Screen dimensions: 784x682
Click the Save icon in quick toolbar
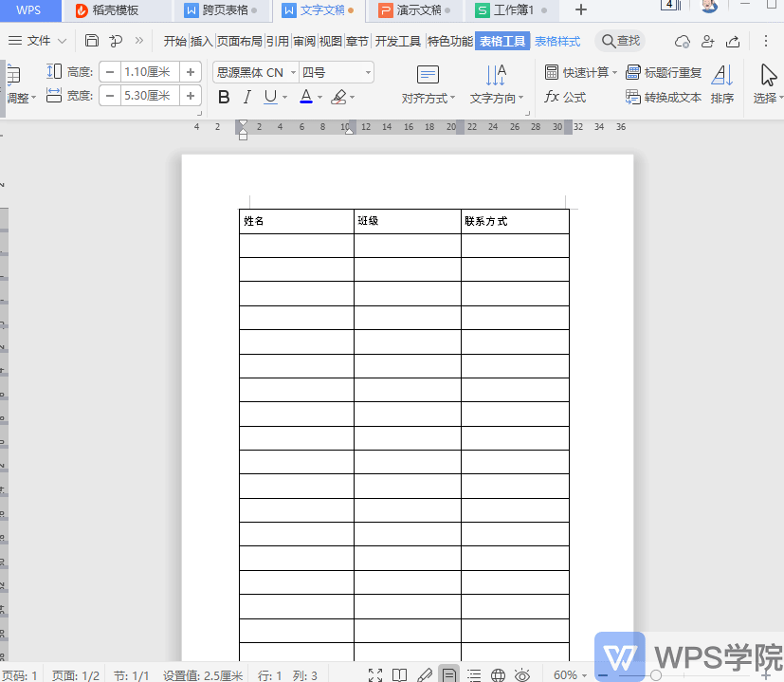92,41
